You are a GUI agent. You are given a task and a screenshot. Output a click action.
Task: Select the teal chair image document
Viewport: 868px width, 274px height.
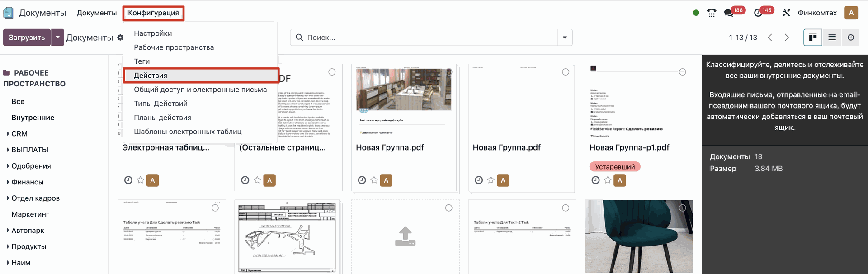682,208
